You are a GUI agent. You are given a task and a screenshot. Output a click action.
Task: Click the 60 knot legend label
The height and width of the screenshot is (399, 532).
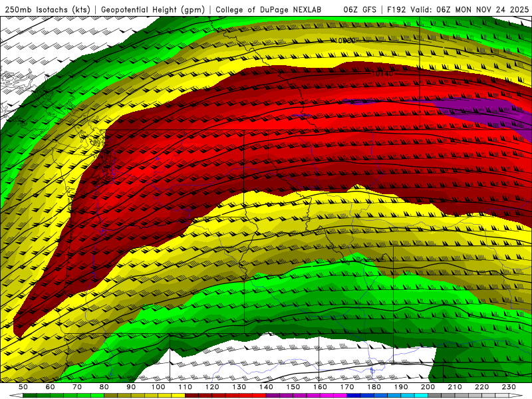[50, 387]
